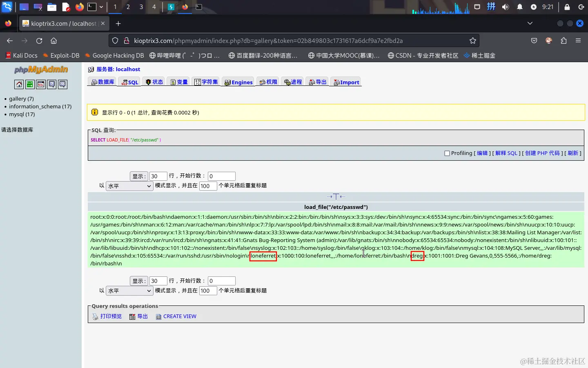Open the CSDN bookmark
The image size is (588, 368).
click(x=423, y=56)
